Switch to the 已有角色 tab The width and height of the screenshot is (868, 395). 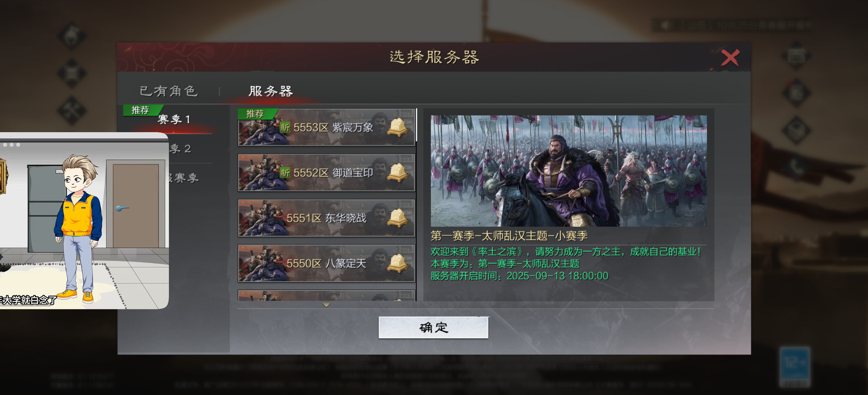point(169,91)
